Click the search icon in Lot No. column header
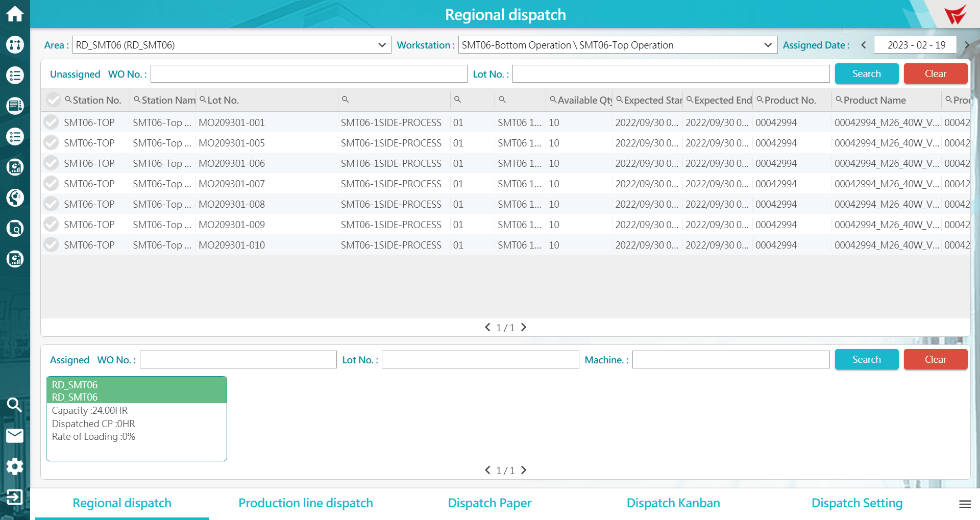980x520 pixels. tap(203, 100)
